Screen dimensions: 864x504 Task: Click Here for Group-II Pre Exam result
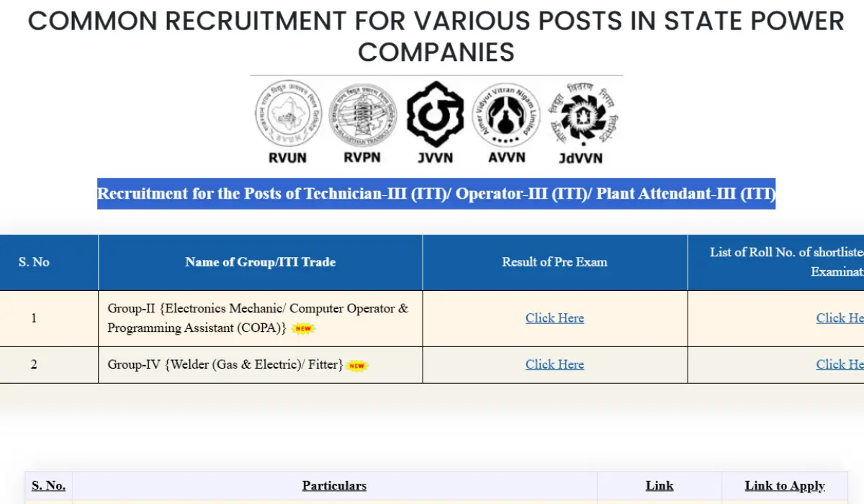pos(554,318)
